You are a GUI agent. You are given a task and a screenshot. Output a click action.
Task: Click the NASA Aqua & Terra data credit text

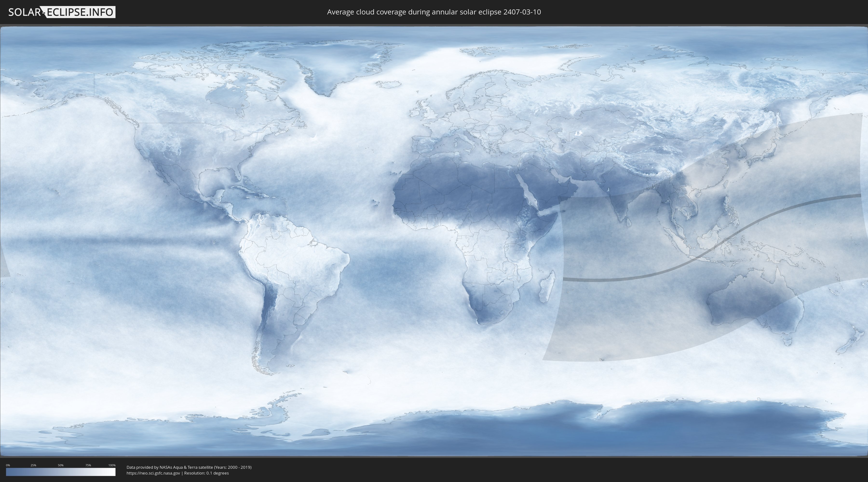point(189,467)
